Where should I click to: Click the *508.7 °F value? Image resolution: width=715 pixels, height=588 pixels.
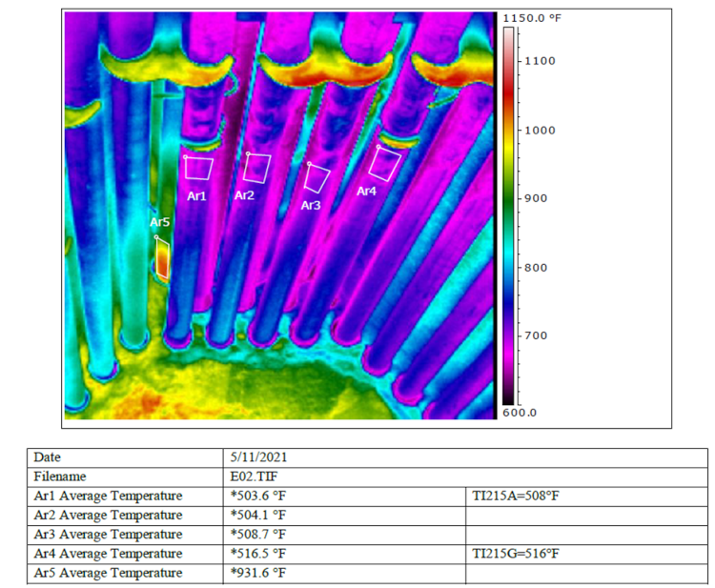coord(259,535)
